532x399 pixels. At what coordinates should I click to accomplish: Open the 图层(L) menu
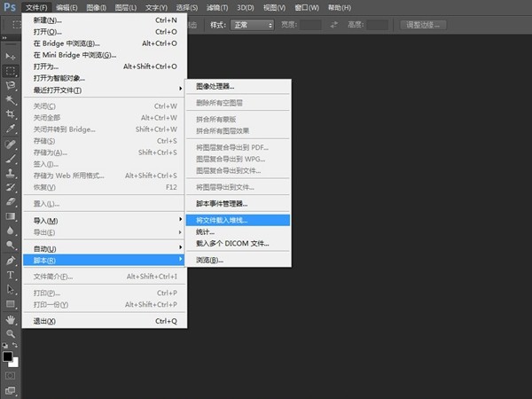(x=126, y=7)
